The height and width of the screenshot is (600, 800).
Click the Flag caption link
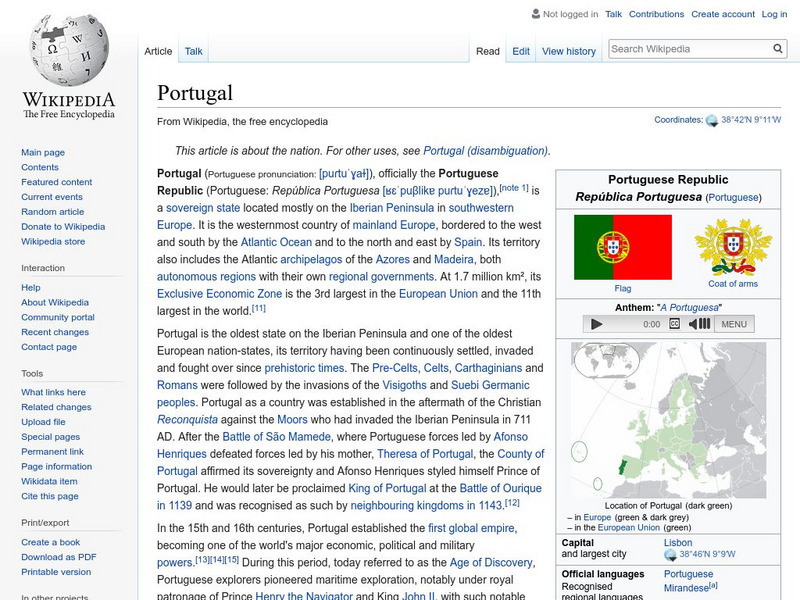(x=622, y=289)
